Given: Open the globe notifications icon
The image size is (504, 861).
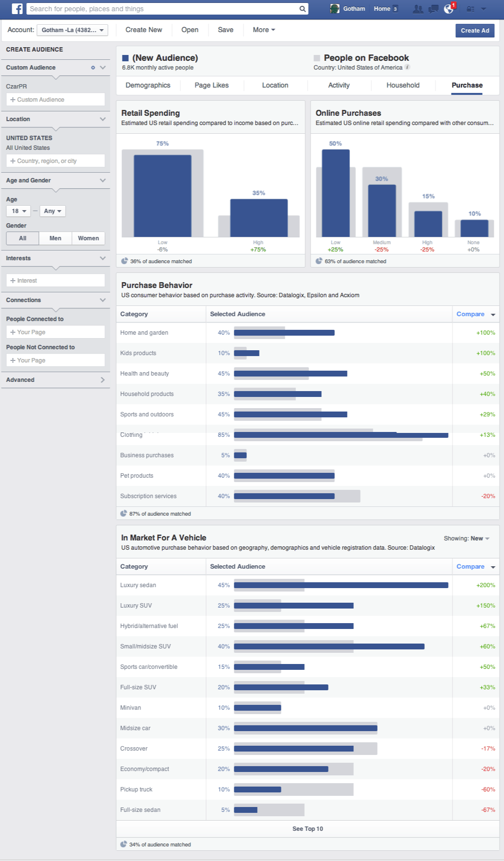Looking at the screenshot, I should pos(449,9).
